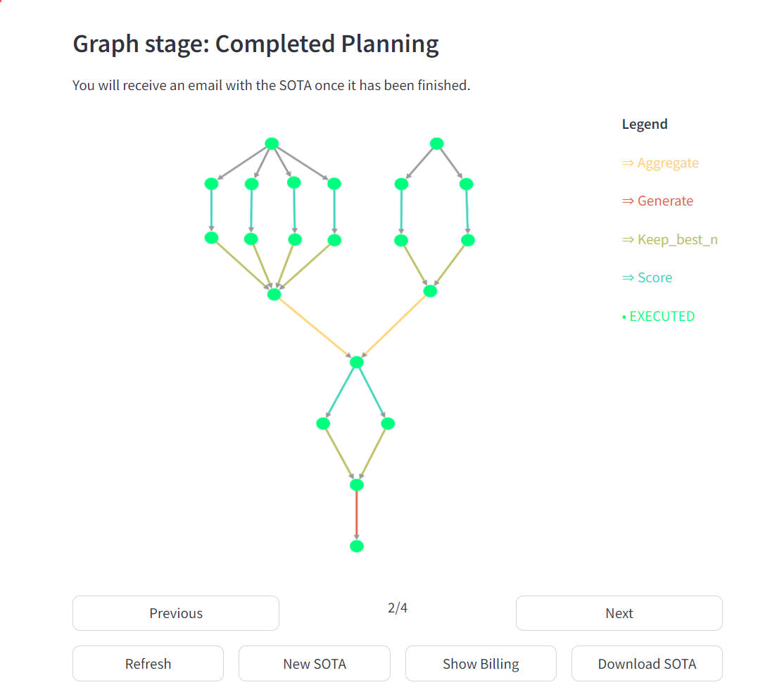Select the Generate legend entry
Screen dimensions: 784x699
pos(657,201)
